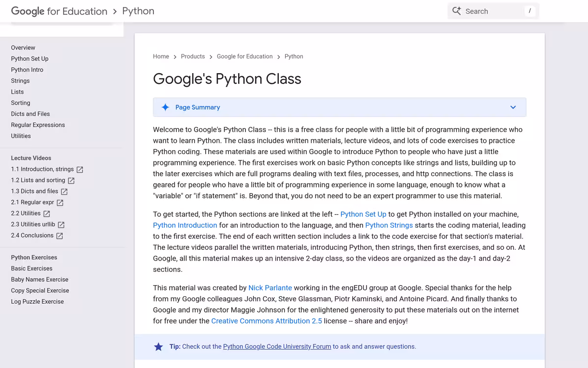Open the Nick Parlante link

pyautogui.click(x=270, y=288)
